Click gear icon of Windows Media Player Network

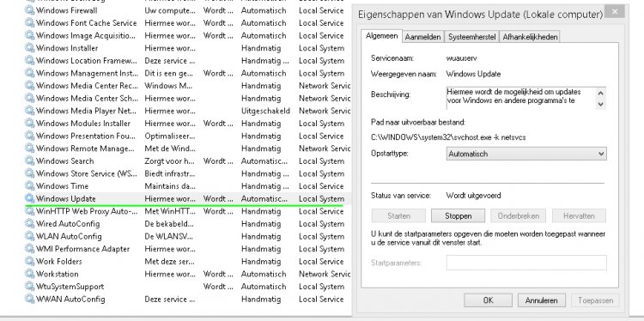click(x=29, y=111)
